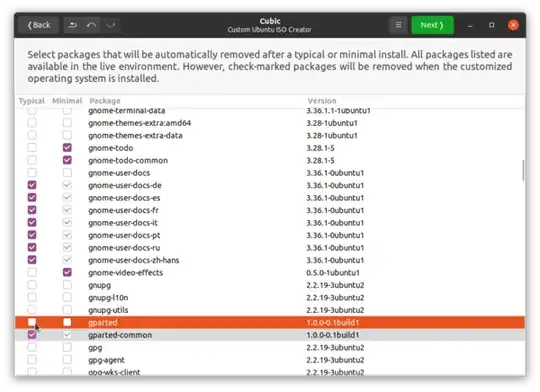Uncheck Typical checkbox for gnome-user-docs-zh-hans

point(32,260)
